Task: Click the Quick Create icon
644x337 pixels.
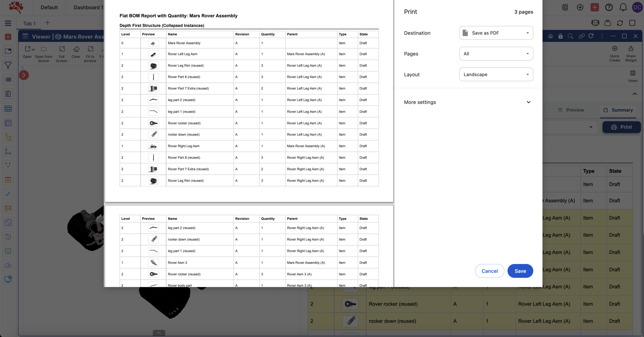Action: 615,49
